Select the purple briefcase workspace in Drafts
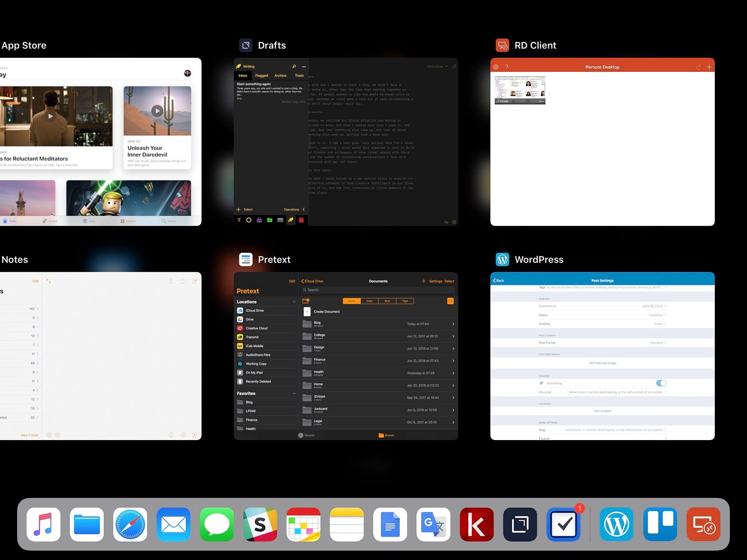The image size is (747, 560). tap(259, 220)
